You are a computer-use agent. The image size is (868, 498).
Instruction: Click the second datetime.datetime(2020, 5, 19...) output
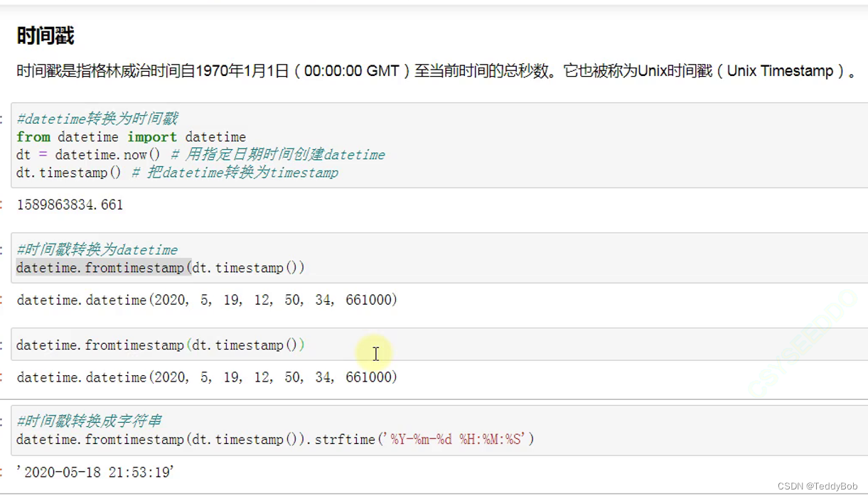point(207,377)
